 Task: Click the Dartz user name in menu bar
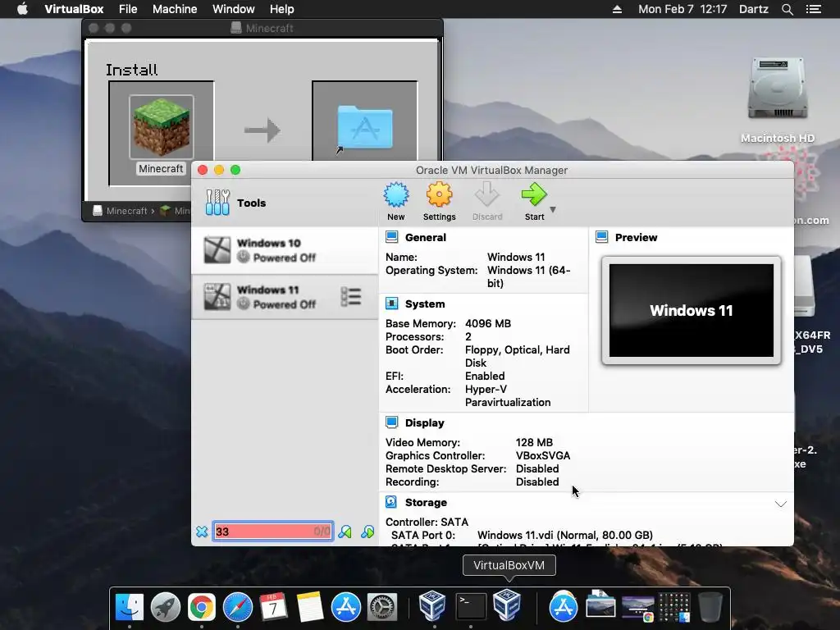(x=753, y=9)
